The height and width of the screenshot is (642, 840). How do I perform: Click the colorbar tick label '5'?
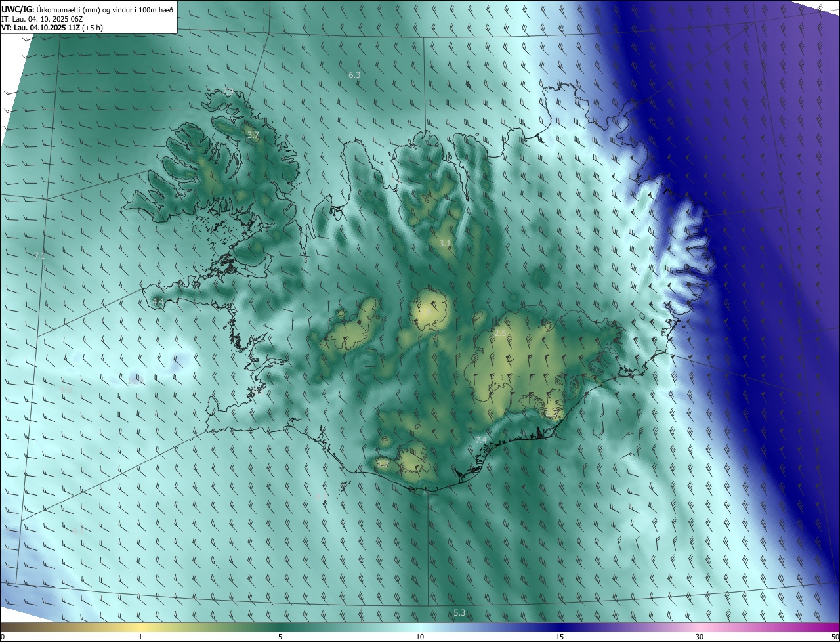[x=280, y=637]
